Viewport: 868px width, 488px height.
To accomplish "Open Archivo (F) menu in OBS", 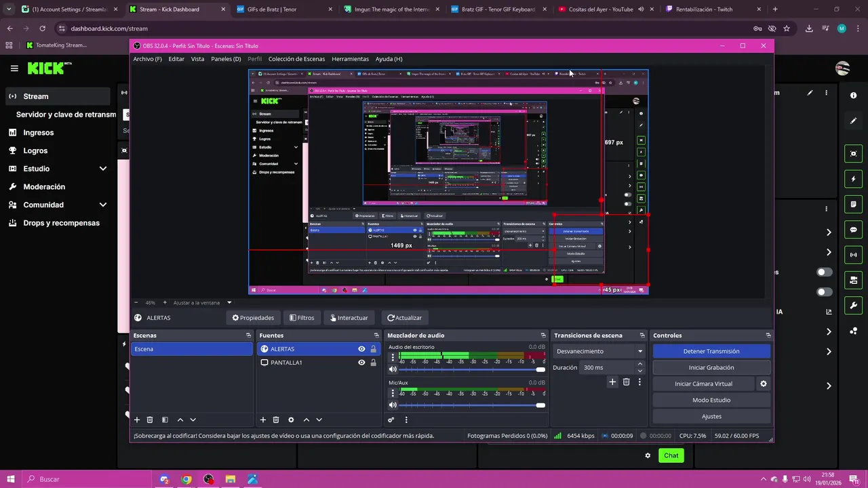I will [147, 59].
